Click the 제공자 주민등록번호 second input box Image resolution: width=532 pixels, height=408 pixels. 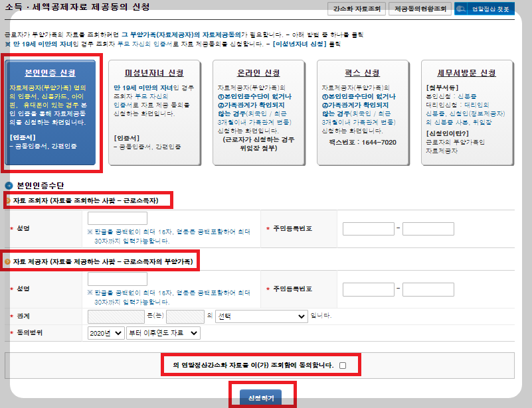pos(430,289)
